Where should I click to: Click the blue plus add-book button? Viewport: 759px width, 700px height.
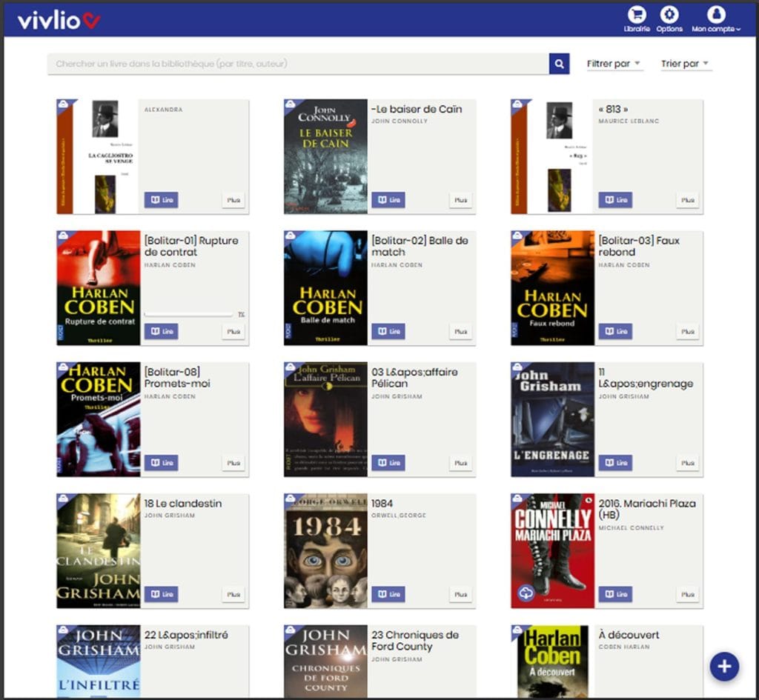[x=724, y=667]
